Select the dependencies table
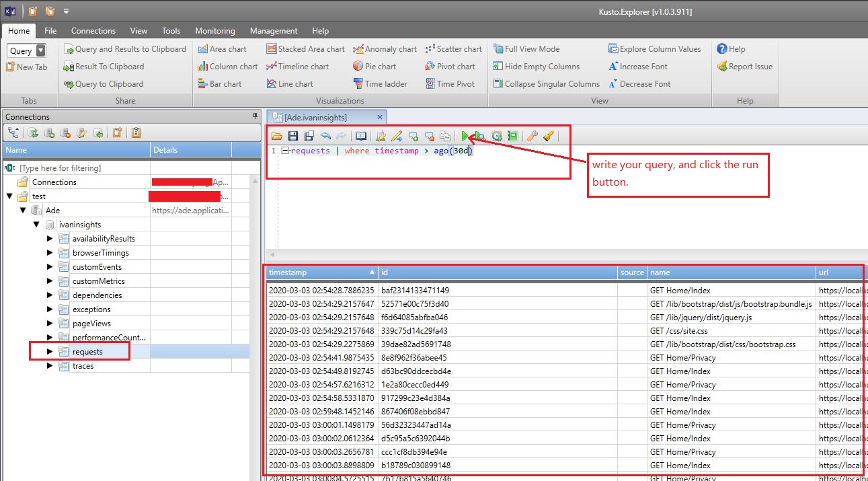The width and height of the screenshot is (868, 481). tap(97, 295)
